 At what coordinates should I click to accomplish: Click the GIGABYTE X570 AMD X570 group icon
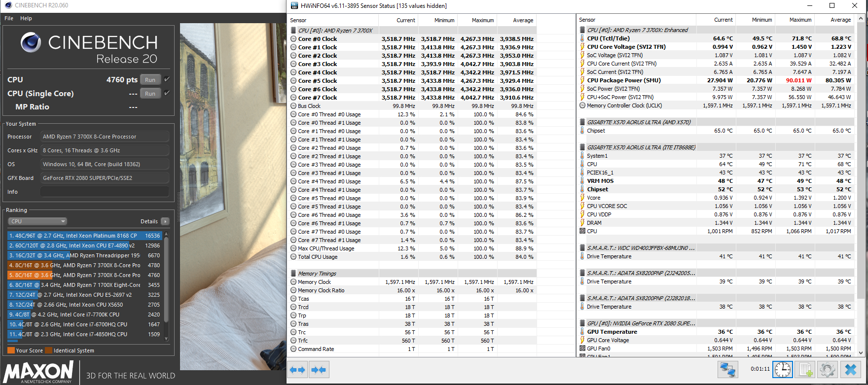pos(582,122)
